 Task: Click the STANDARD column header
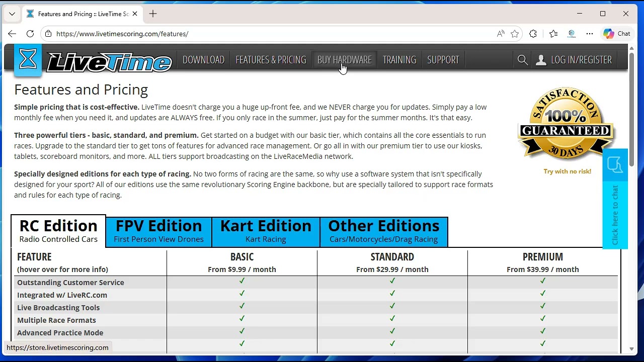pos(392,257)
